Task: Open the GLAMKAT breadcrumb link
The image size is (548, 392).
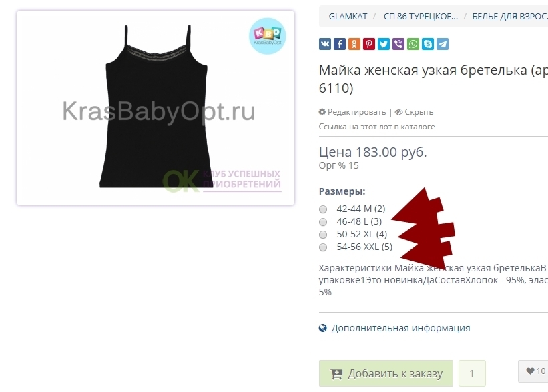Action: 348,17
